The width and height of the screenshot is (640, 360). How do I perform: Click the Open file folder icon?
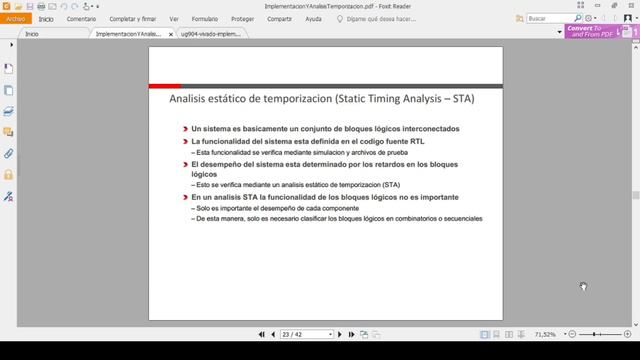click(x=18, y=7)
